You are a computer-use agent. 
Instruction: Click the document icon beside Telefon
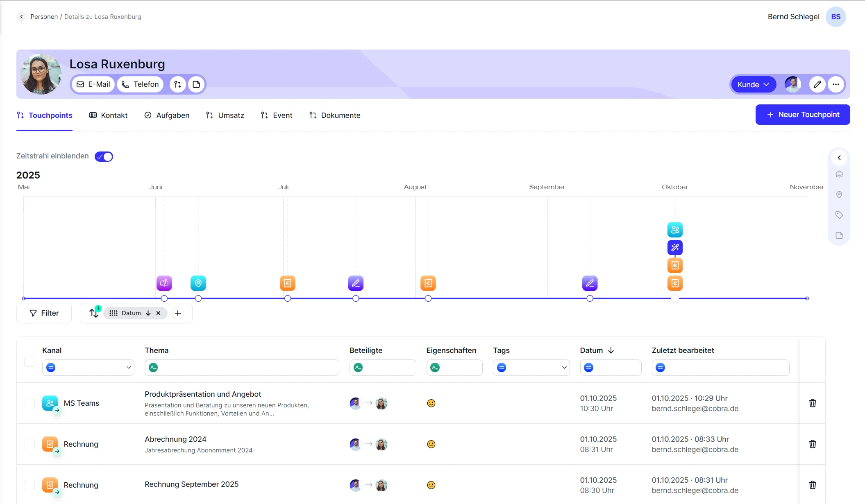pos(196,84)
